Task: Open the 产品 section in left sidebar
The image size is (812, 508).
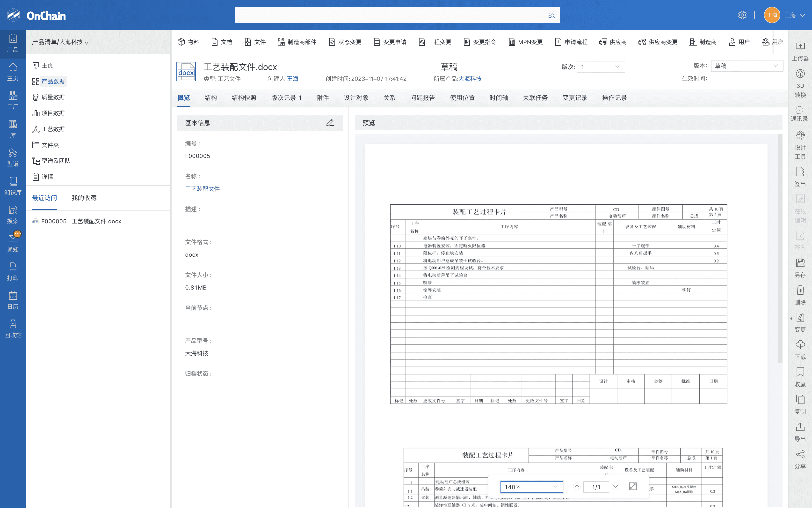Action: [13, 44]
